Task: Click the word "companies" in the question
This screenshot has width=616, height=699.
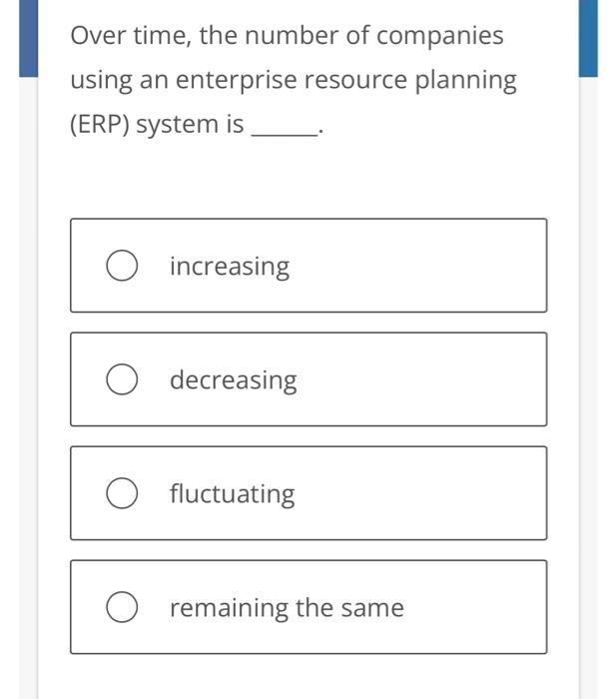Action: click(x=439, y=36)
